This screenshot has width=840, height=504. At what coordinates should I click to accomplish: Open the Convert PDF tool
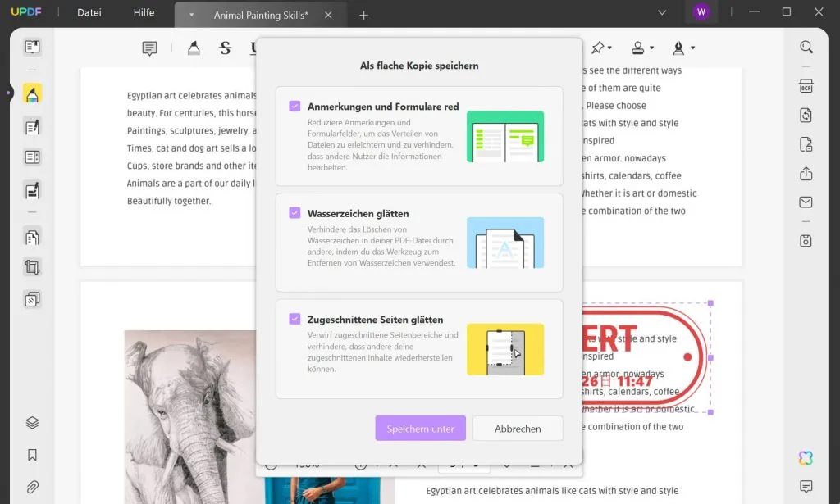click(x=806, y=116)
